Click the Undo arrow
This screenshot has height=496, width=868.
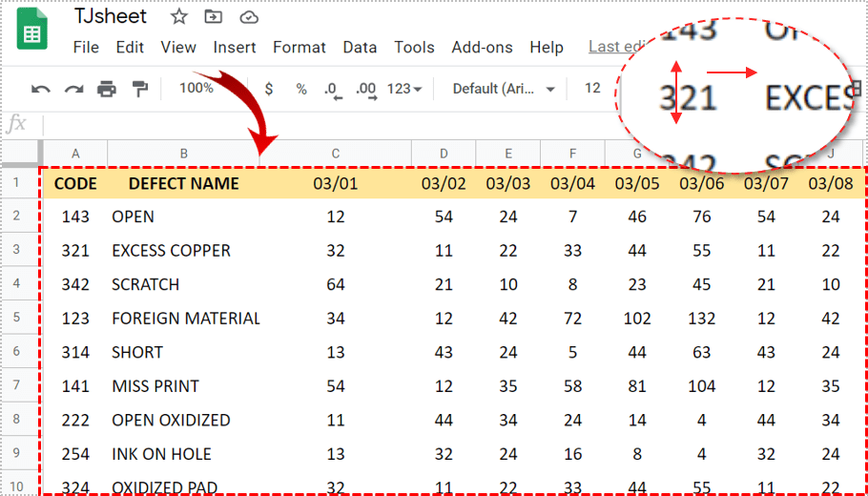(40, 89)
